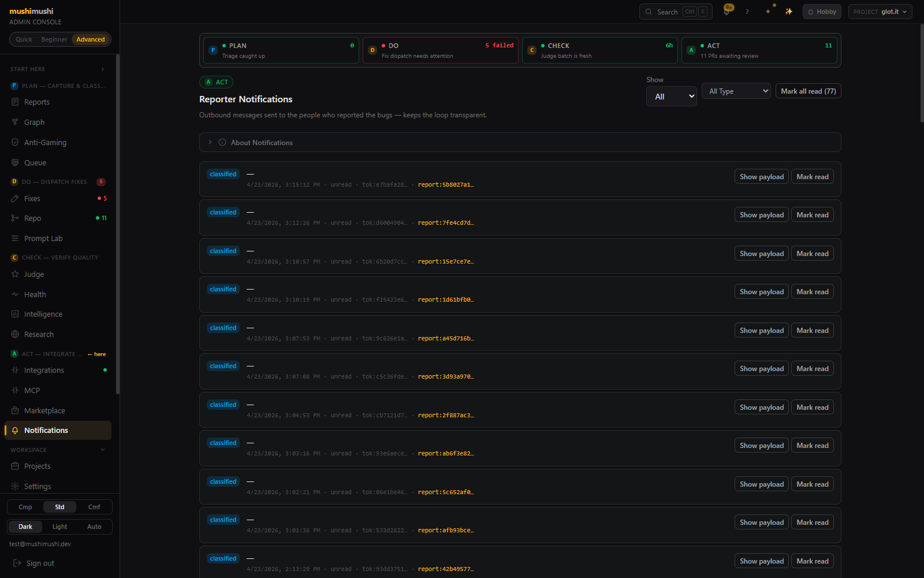
Task: Show payload for report:15e7ce7e
Action: (762, 253)
